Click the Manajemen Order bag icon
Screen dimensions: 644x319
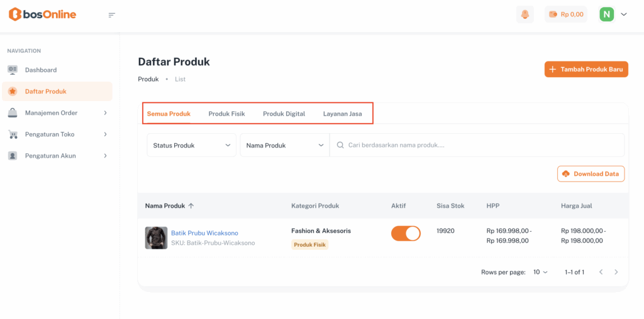pos(13,113)
